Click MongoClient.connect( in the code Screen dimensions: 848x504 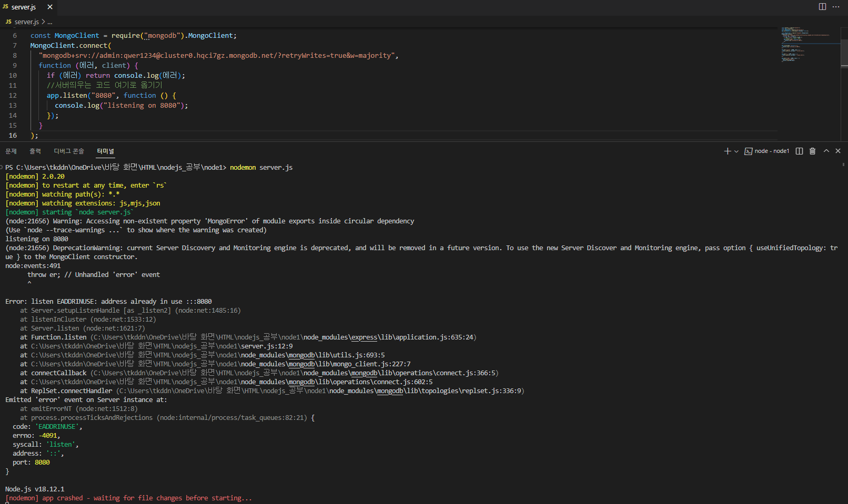click(70, 46)
